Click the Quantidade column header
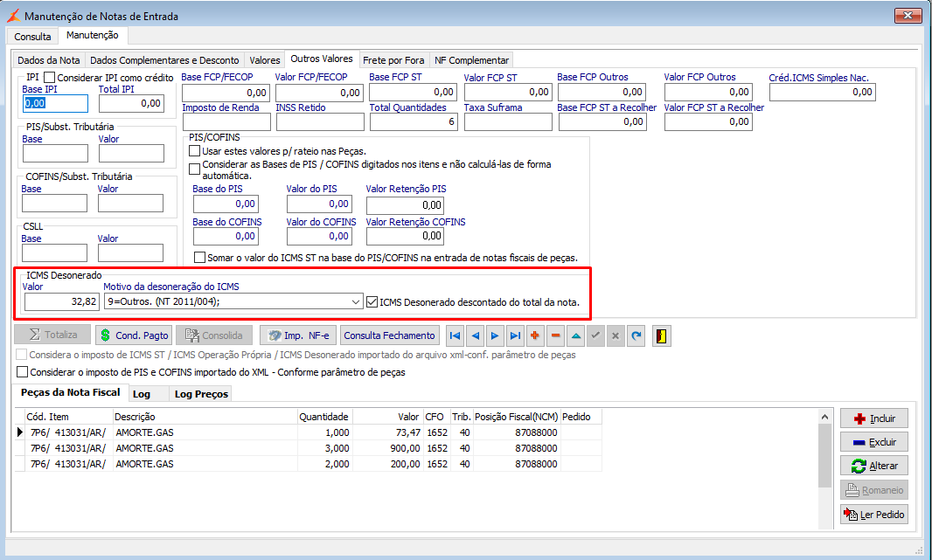The width and height of the screenshot is (932, 560). 324,417
